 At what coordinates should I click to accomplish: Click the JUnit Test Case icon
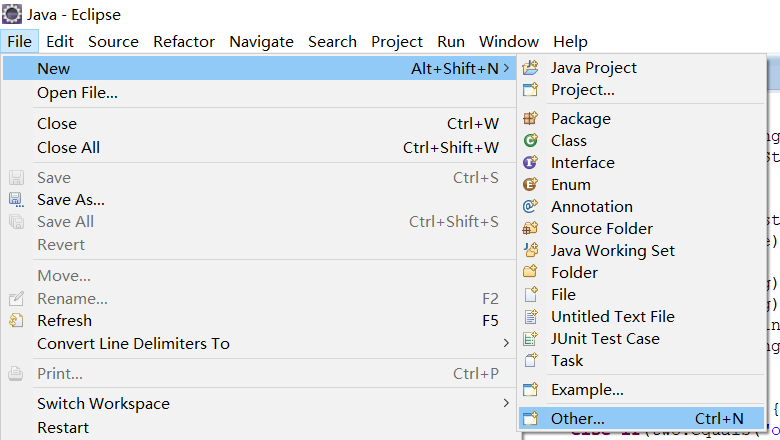coord(530,338)
